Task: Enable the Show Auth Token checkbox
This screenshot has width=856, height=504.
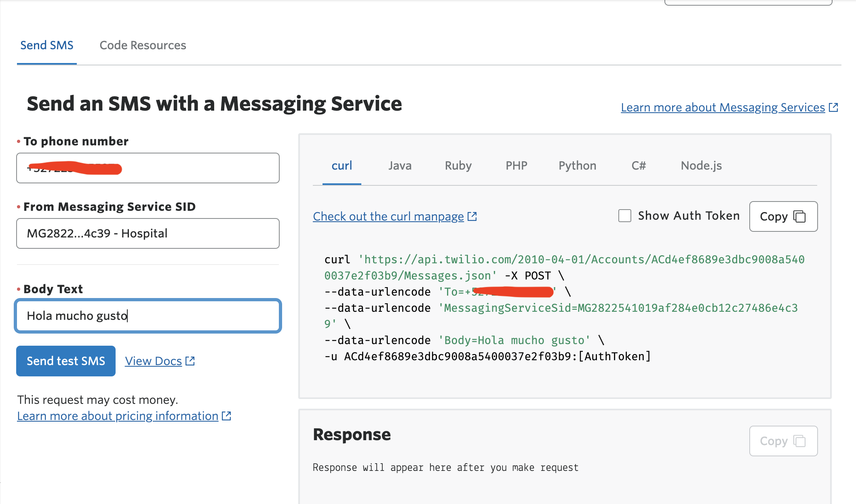Action: 625,216
